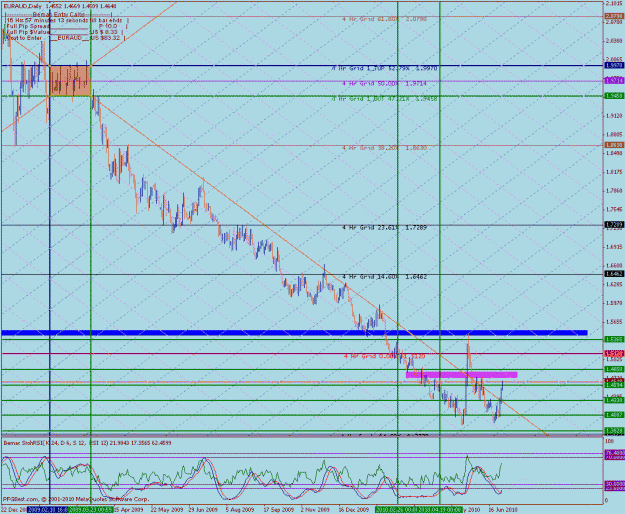Click the 2.1015 price scale value

pyautogui.click(x=614, y=3)
